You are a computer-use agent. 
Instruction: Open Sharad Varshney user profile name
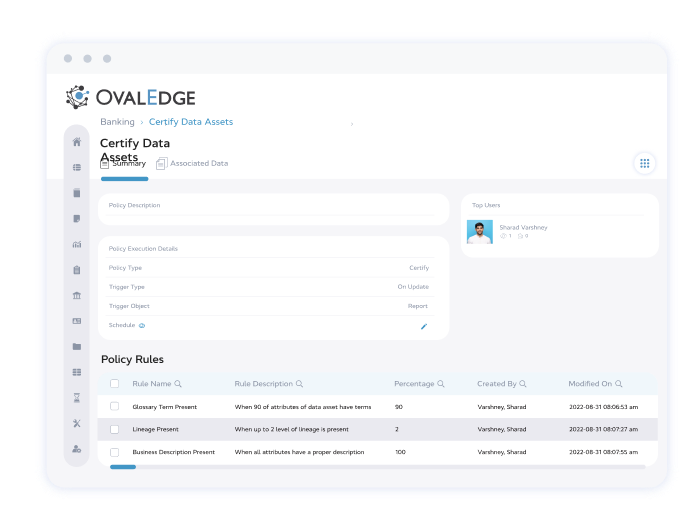coord(523,227)
